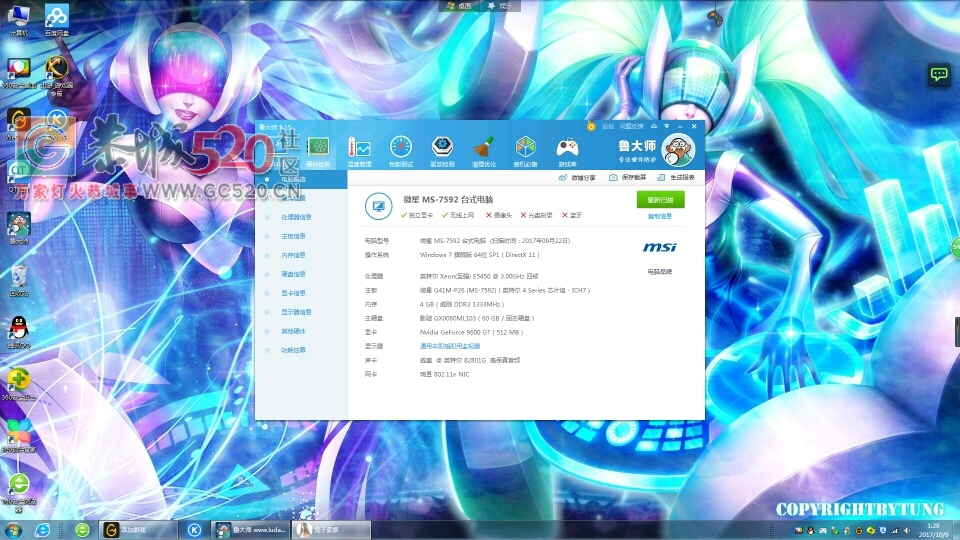Open the 驱动检测 driver detection tab

pyautogui.click(x=442, y=151)
